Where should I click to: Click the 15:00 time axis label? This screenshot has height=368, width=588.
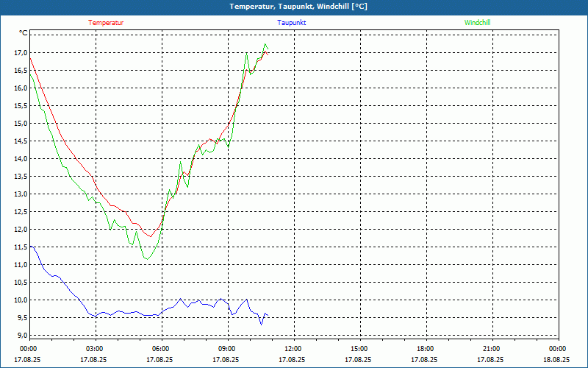358,349
